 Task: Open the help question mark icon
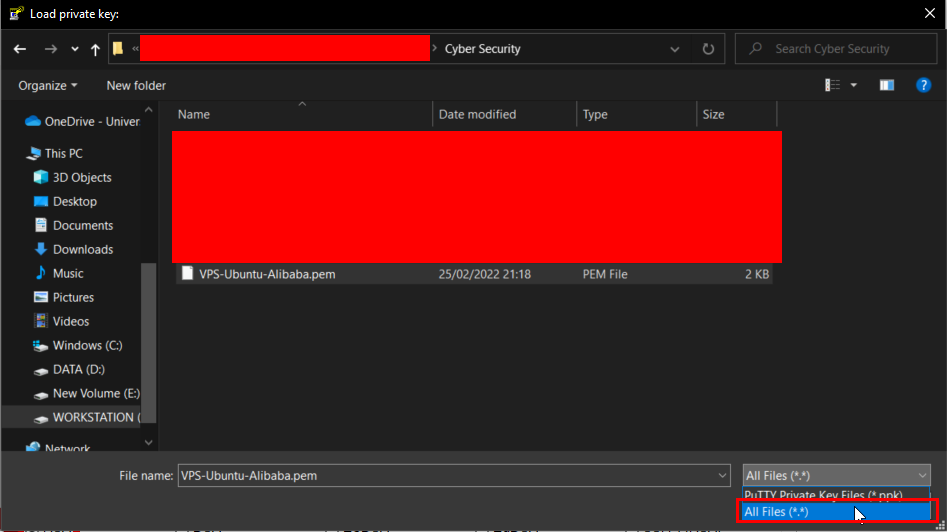pyautogui.click(x=924, y=86)
